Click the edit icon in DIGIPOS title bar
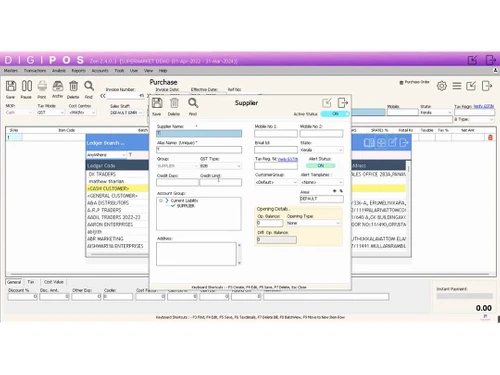Viewport: 500px width, 375px height. 472,60
